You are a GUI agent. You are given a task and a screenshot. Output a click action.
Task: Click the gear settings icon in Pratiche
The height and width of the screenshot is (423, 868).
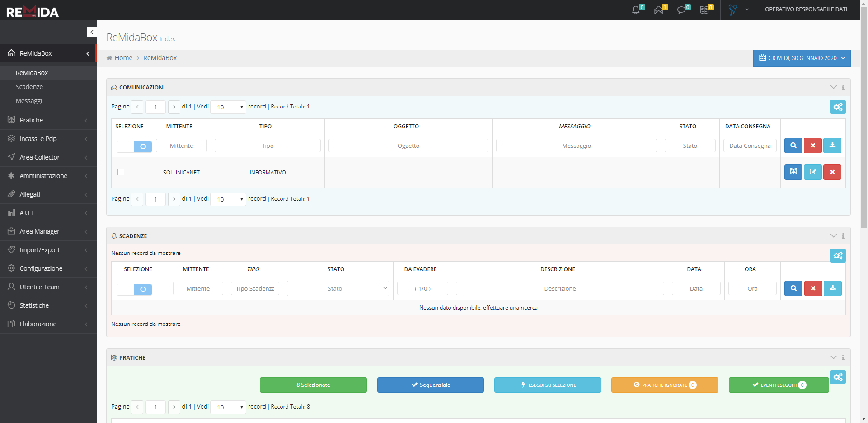[x=838, y=377]
